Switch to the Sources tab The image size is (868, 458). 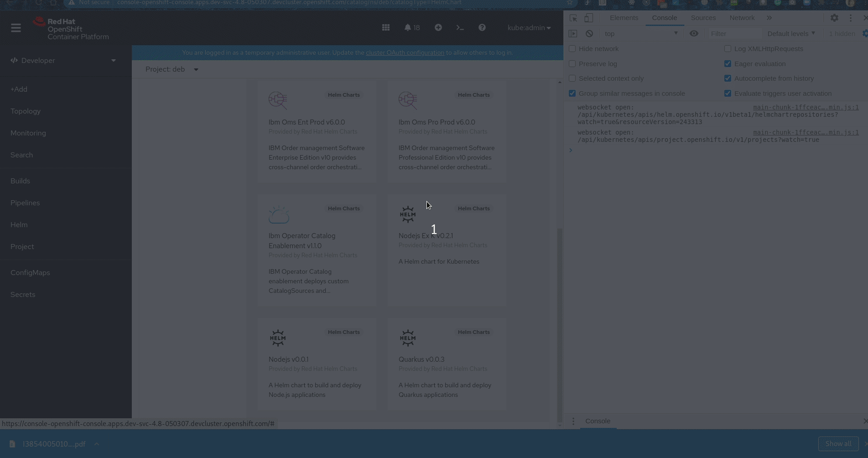(x=703, y=18)
